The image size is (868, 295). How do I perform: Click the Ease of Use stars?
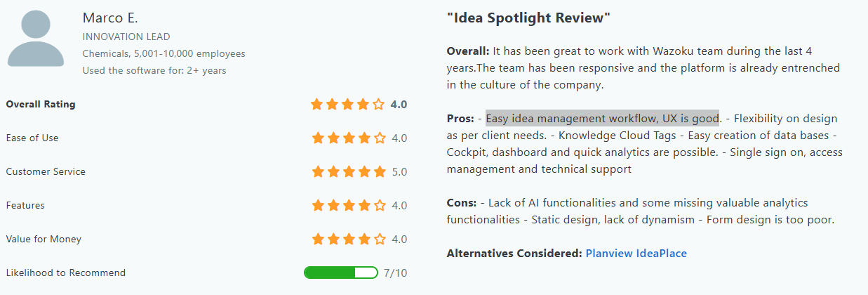[349, 138]
